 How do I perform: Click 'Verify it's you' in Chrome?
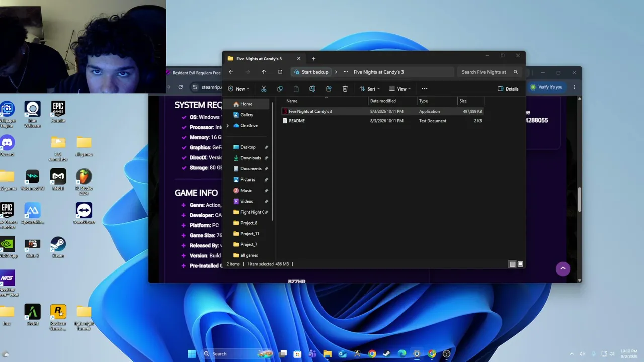547,87
